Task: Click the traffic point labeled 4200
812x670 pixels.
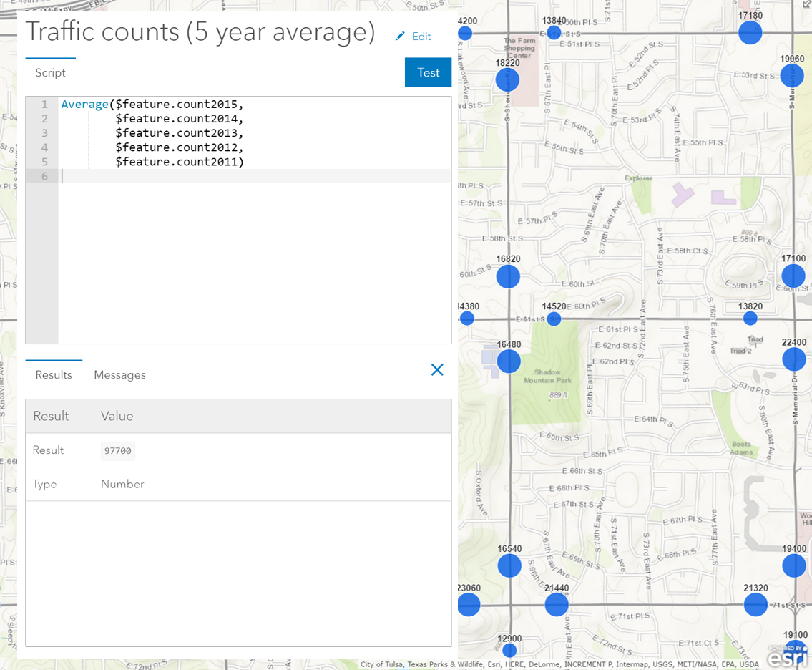Action: pos(464,33)
